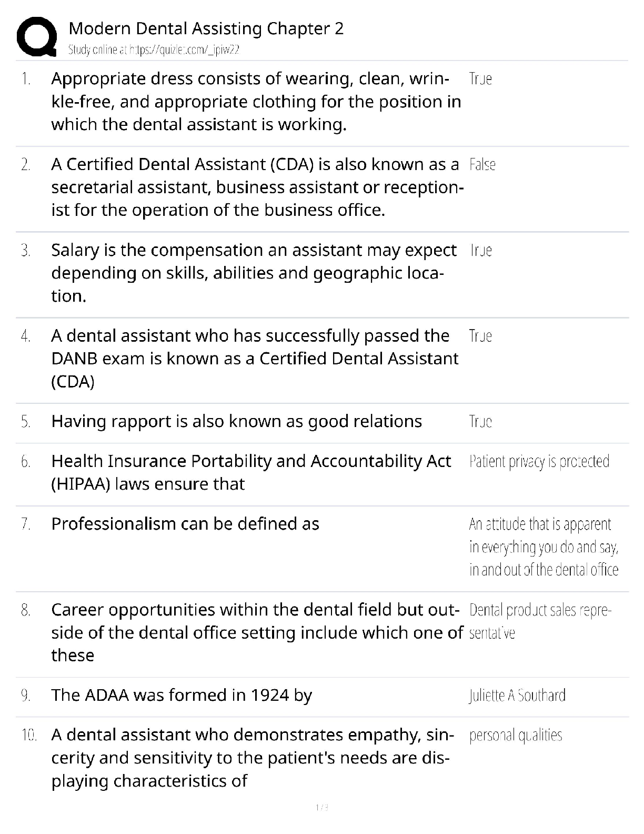Select the career opportunities question 8
This screenshot has height=834, width=644.
click(257, 632)
